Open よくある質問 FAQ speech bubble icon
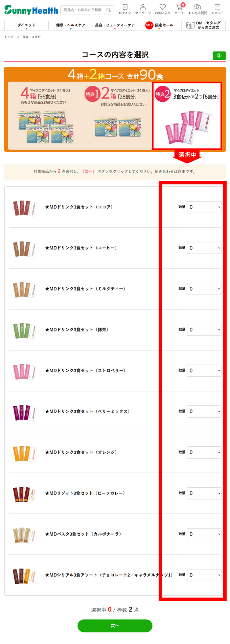This screenshot has width=230, height=644. [x=197, y=7]
